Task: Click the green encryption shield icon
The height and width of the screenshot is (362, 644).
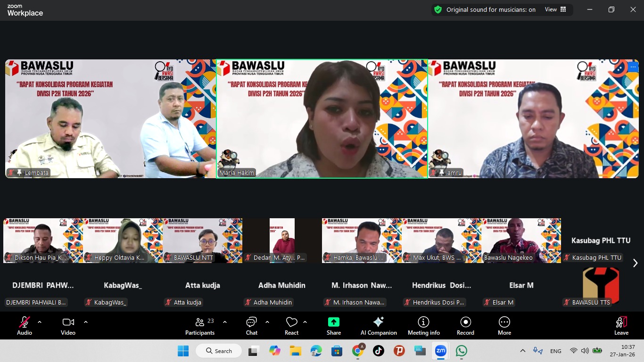Action: (x=438, y=9)
